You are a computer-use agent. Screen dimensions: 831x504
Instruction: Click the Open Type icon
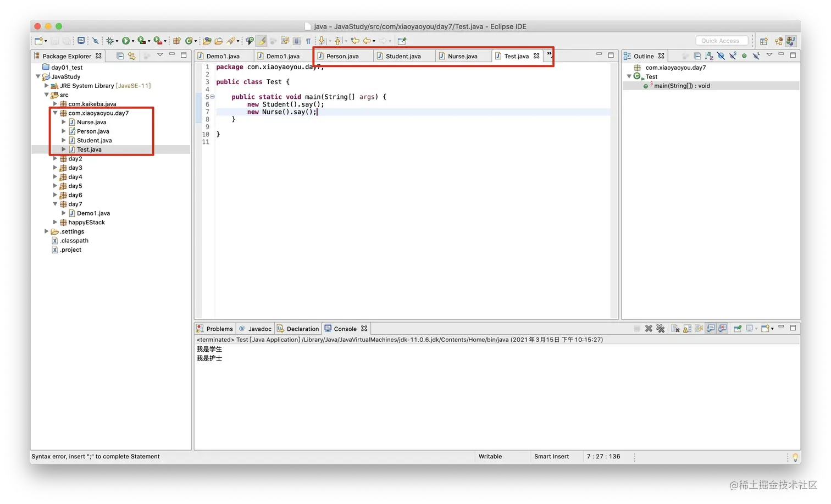click(x=207, y=41)
